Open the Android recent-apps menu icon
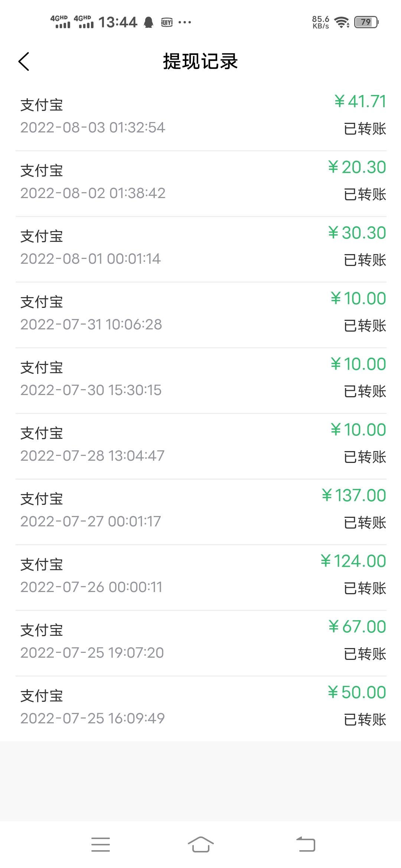The height and width of the screenshot is (868, 401). (101, 844)
